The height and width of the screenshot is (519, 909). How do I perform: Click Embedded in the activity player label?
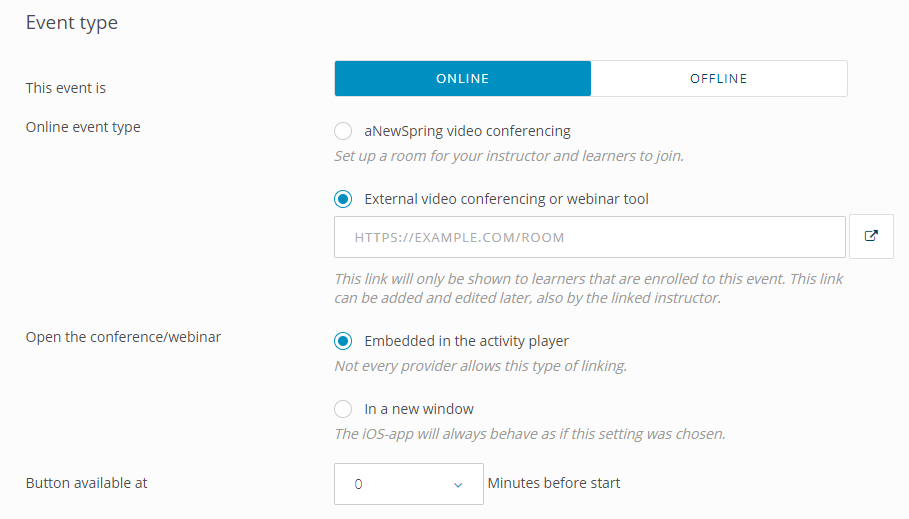(466, 341)
